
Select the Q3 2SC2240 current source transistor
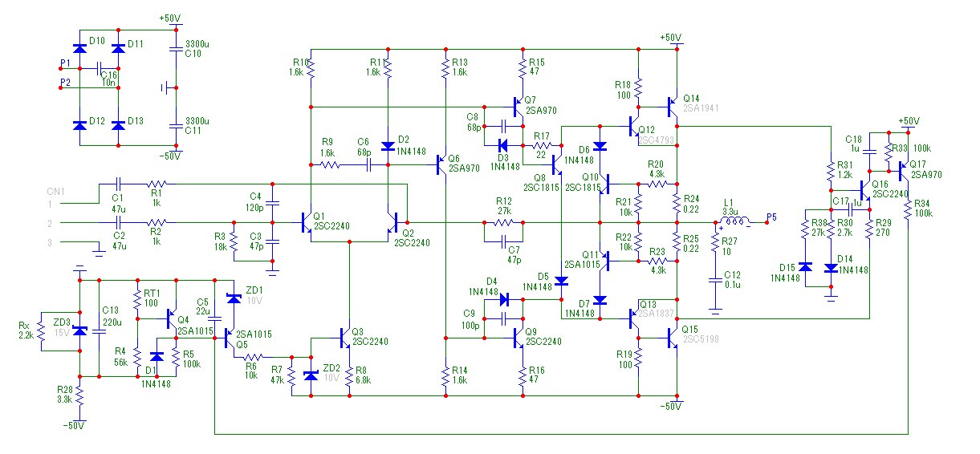click(x=345, y=338)
